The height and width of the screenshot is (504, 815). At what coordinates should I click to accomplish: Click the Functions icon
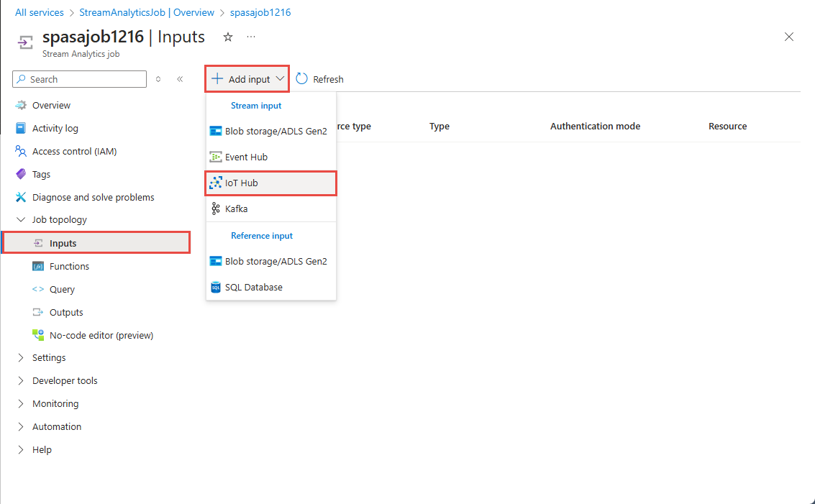(x=38, y=267)
